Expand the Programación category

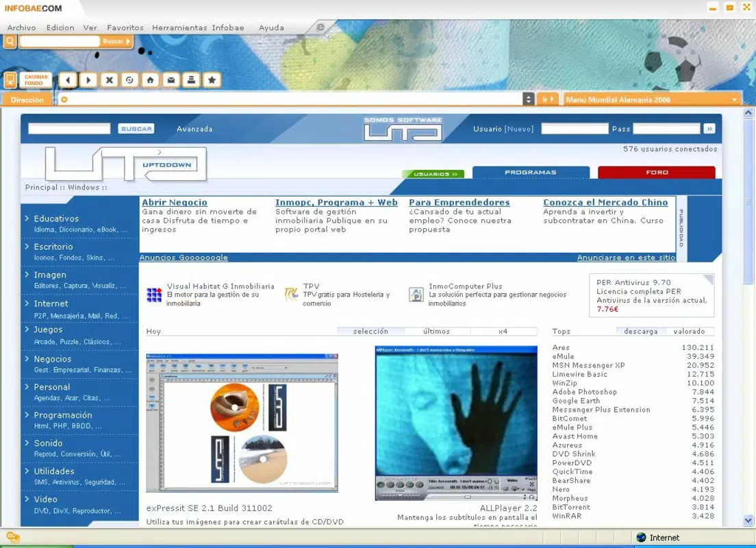(x=63, y=415)
